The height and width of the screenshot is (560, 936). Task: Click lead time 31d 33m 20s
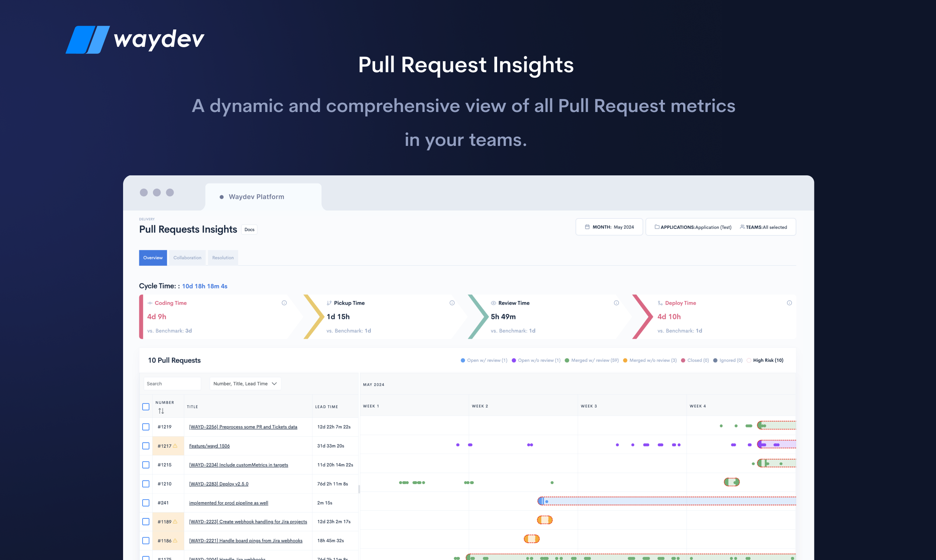331,446
